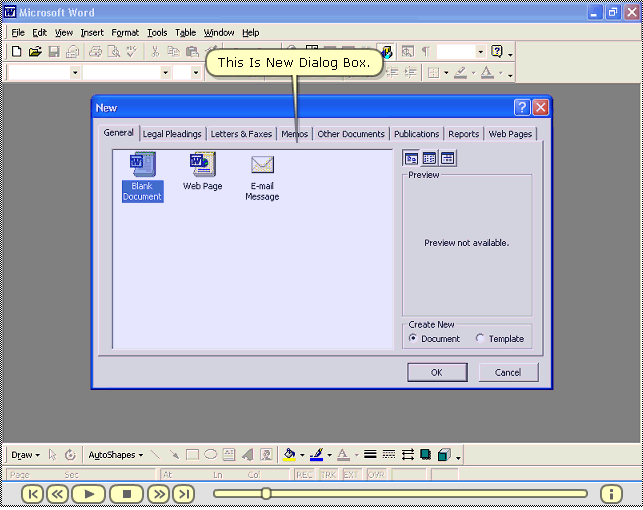Click the Print Preview magnifier icon
This screenshot has width=643, height=510.
tap(114, 52)
